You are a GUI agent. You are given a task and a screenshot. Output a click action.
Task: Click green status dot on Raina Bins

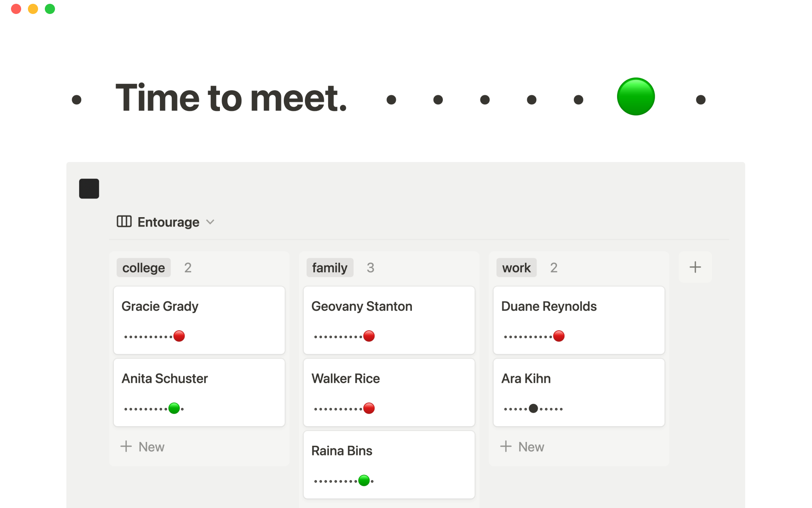coord(364,480)
